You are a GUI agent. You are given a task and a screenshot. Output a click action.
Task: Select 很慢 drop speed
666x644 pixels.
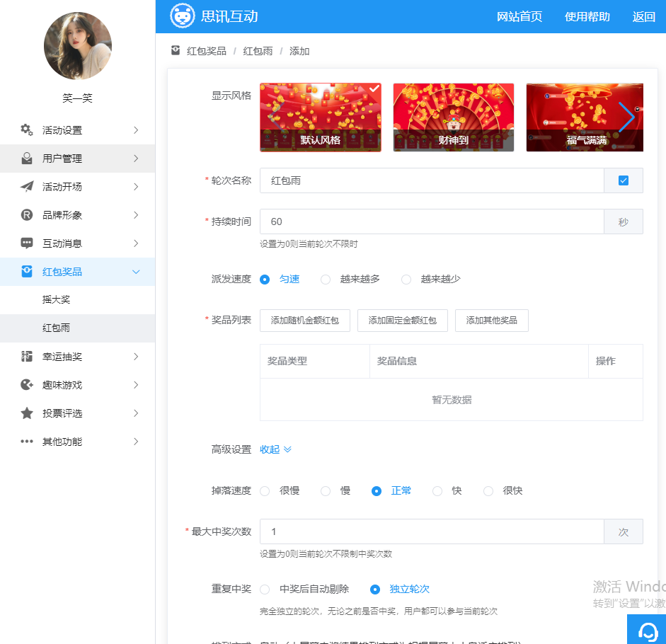265,491
